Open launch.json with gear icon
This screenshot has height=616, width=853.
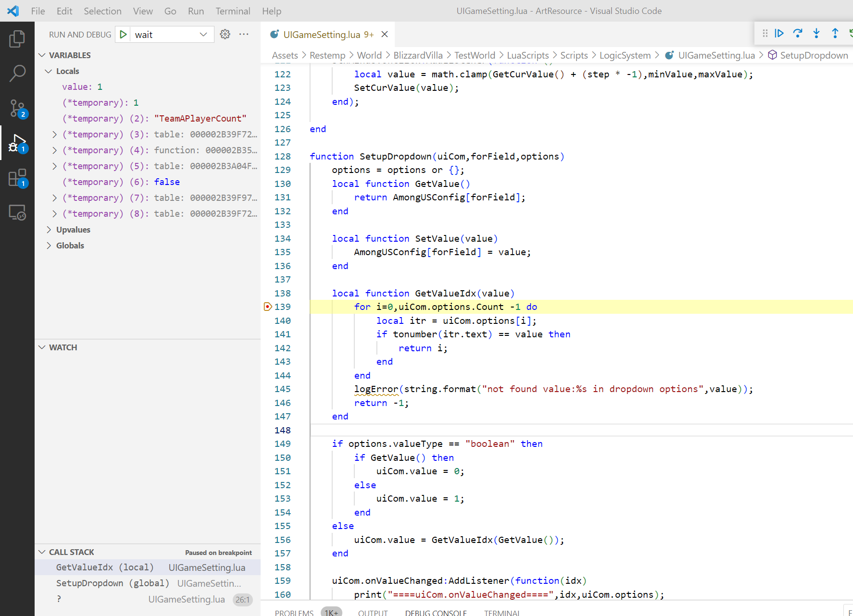pos(225,34)
